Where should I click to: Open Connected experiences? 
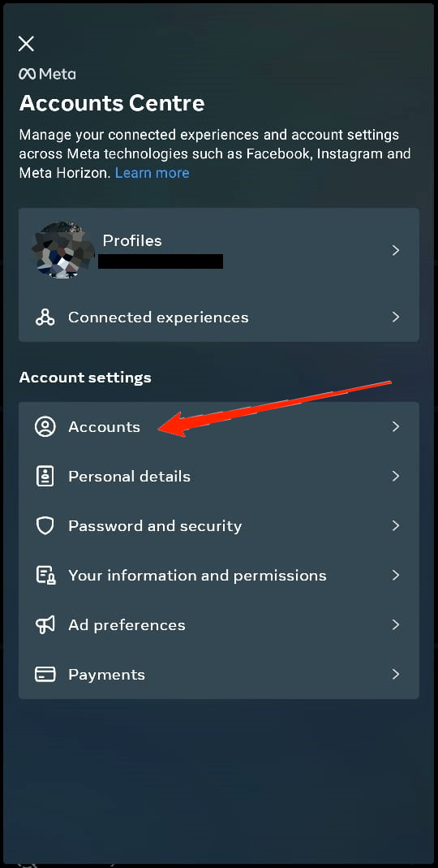(x=219, y=317)
